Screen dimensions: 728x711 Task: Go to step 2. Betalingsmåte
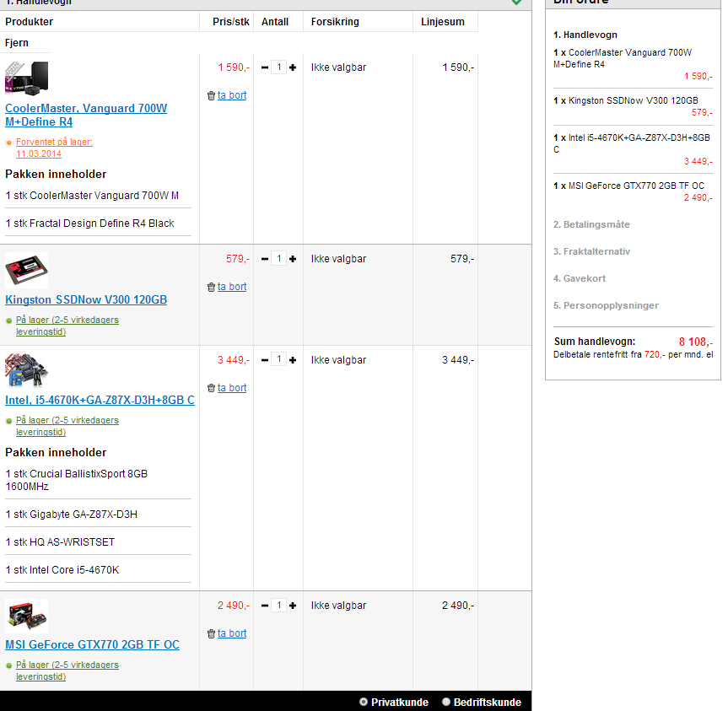tap(591, 224)
